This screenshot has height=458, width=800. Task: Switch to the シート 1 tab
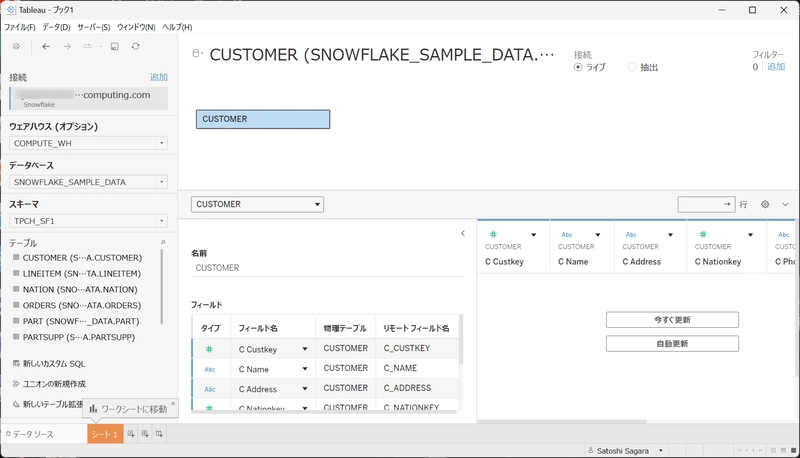pyautogui.click(x=105, y=434)
